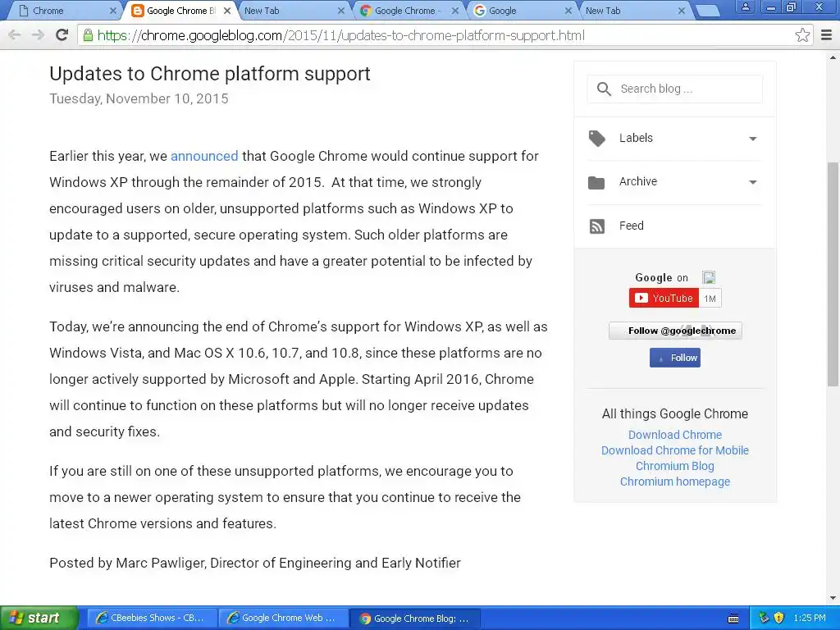The width and height of the screenshot is (840, 630).
Task: Open the Chrome hamburger menu
Action: tap(826, 35)
